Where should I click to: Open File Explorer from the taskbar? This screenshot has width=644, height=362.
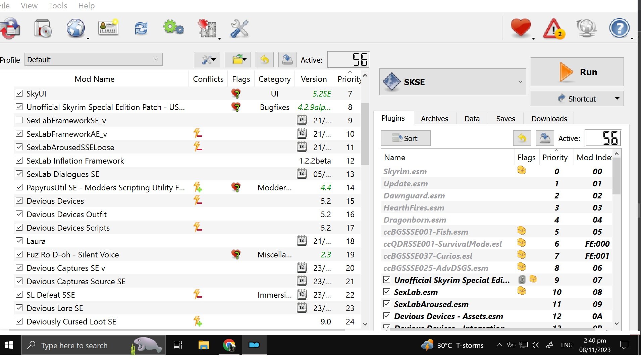[x=204, y=345]
